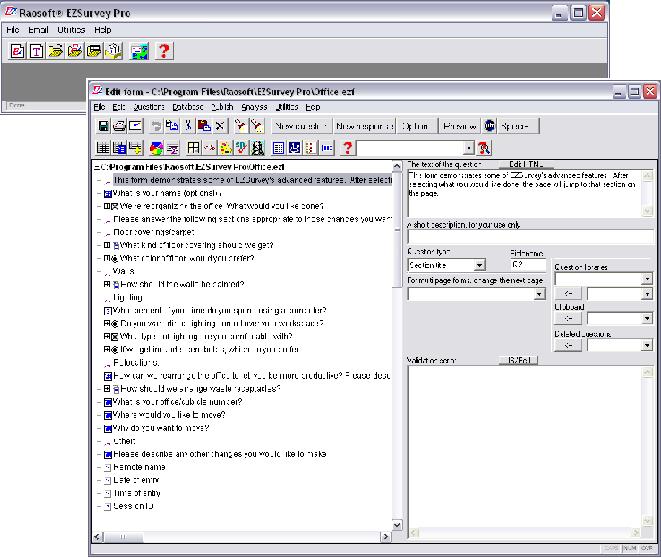Open File menu in Edit form window

tap(99, 107)
